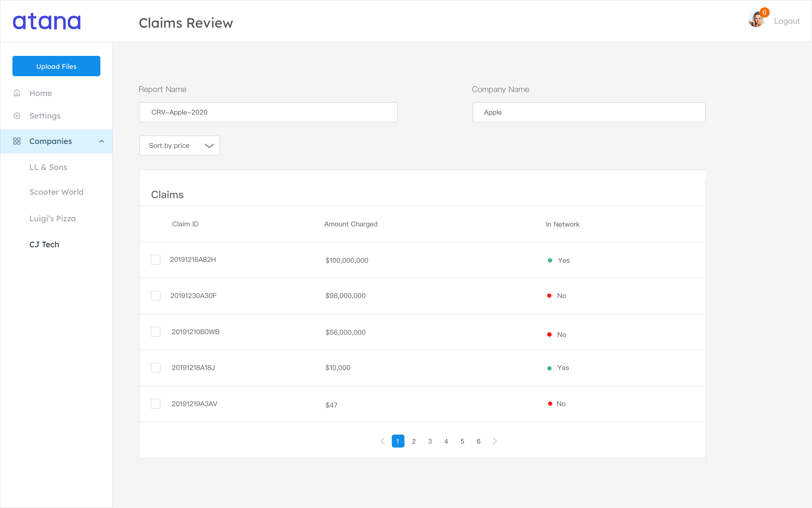812x508 pixels.
Task: Collapse the Companies menu chevron
Action: pyautogui.click(x=101, y=141)
